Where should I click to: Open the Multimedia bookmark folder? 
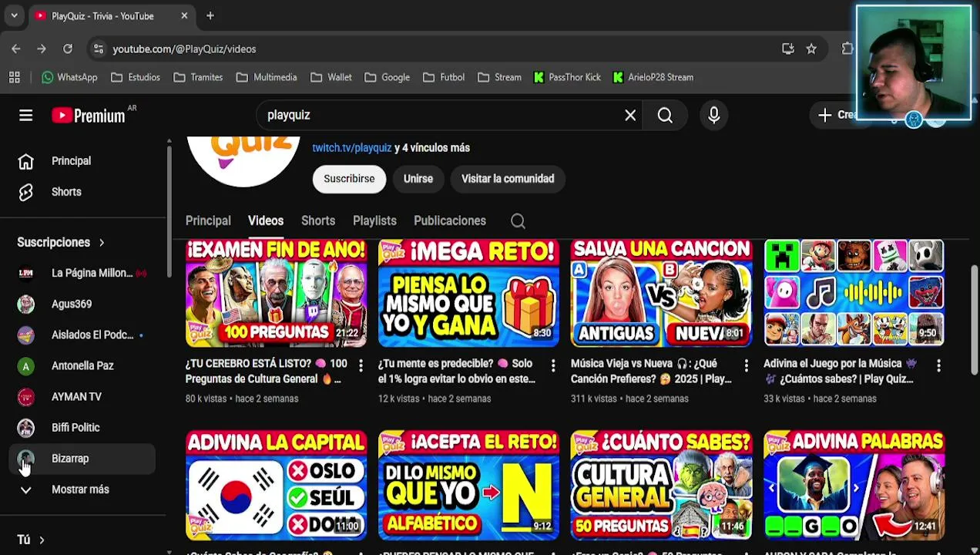[x=267, y=77]
